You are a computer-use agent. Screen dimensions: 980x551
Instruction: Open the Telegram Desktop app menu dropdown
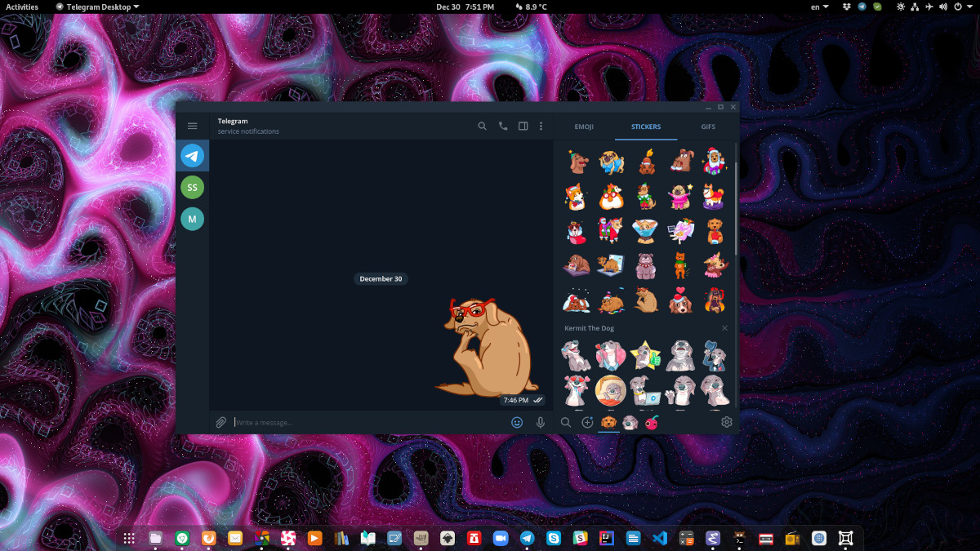(x=97, y=7)
